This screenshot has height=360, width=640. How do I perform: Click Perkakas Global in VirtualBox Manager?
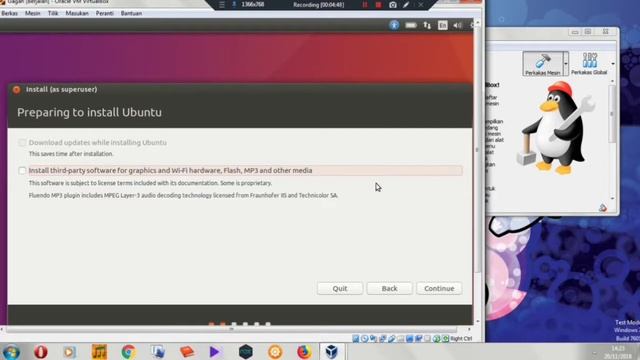click(589, 64)
